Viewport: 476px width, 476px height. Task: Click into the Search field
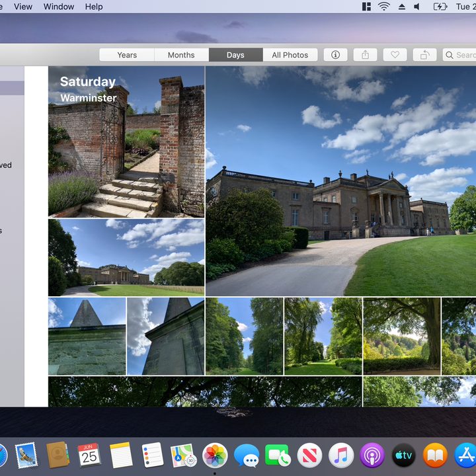(x=459, y=55)
